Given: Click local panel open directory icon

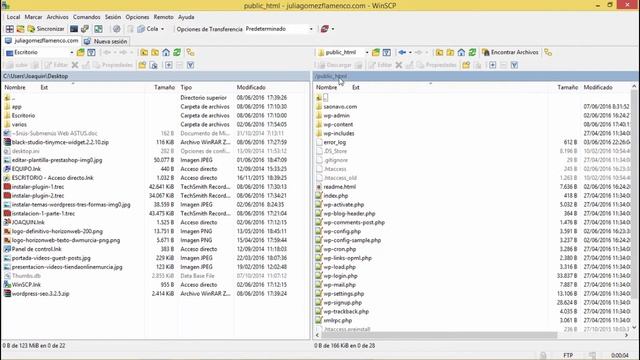Looking at the screenshot, I should 80,53.
